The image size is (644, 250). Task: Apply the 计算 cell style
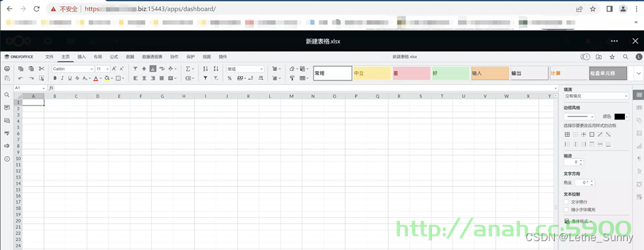[x=569, y=74]
